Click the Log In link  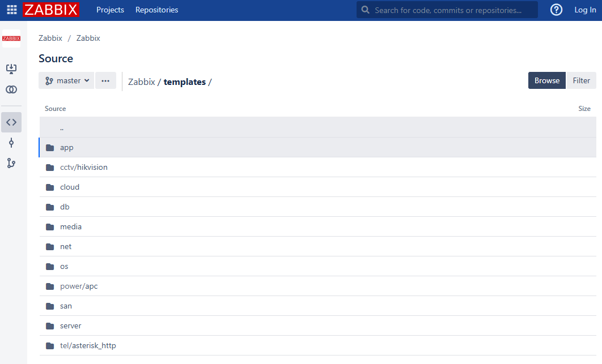585,10
